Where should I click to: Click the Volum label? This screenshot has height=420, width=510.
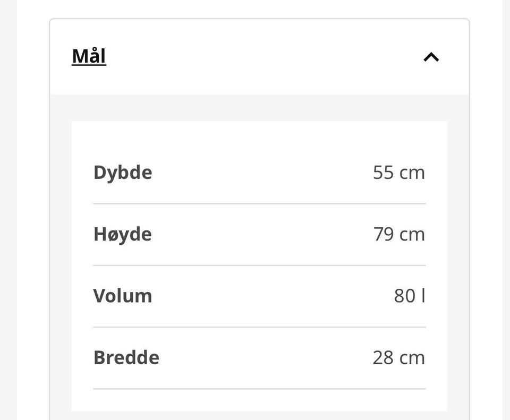[123, 296]
